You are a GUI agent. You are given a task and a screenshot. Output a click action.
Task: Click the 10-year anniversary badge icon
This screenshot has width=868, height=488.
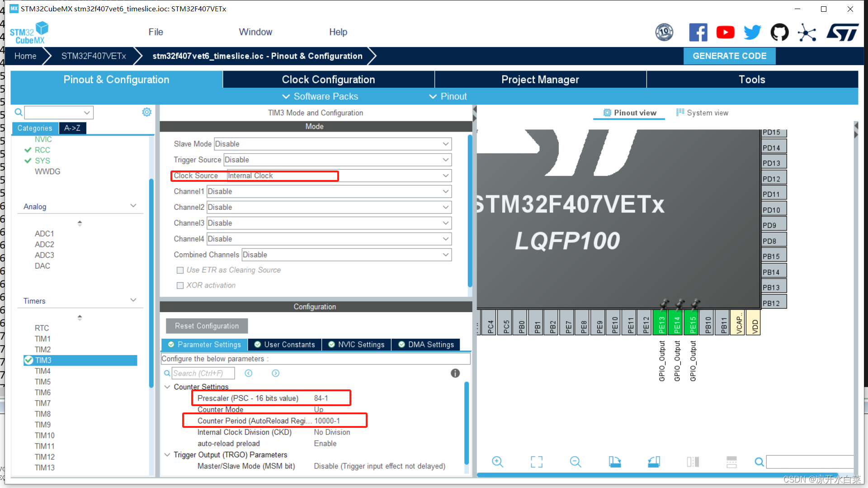click(x=664, y=32)
